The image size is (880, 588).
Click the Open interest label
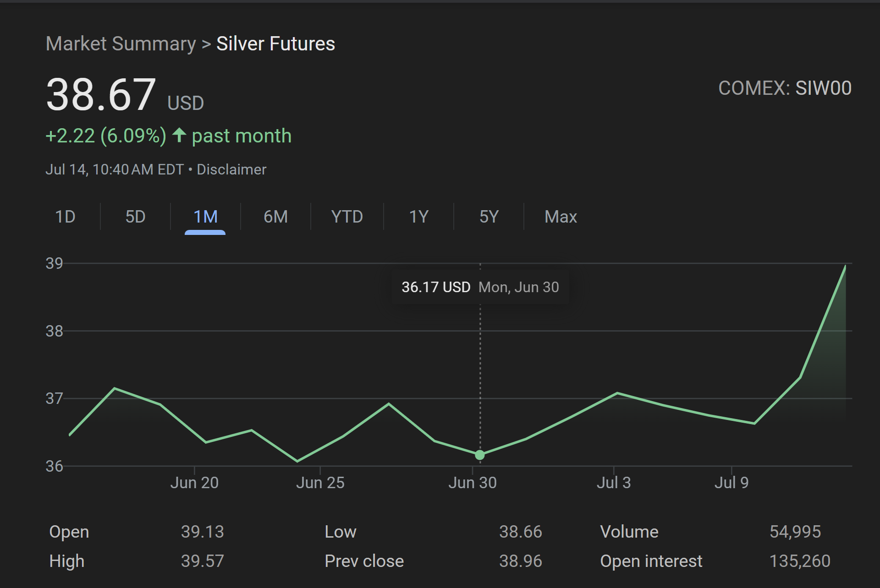651,561
